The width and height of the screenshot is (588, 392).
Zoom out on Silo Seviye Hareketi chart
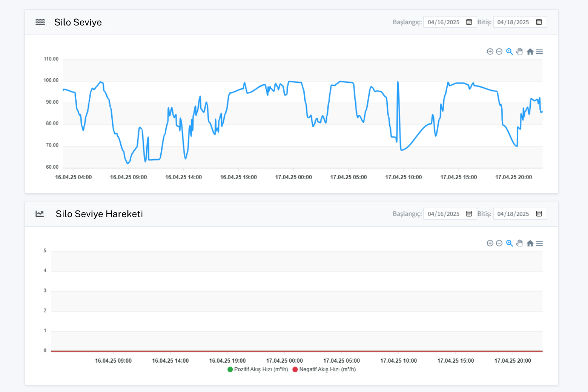pos(499,243)
